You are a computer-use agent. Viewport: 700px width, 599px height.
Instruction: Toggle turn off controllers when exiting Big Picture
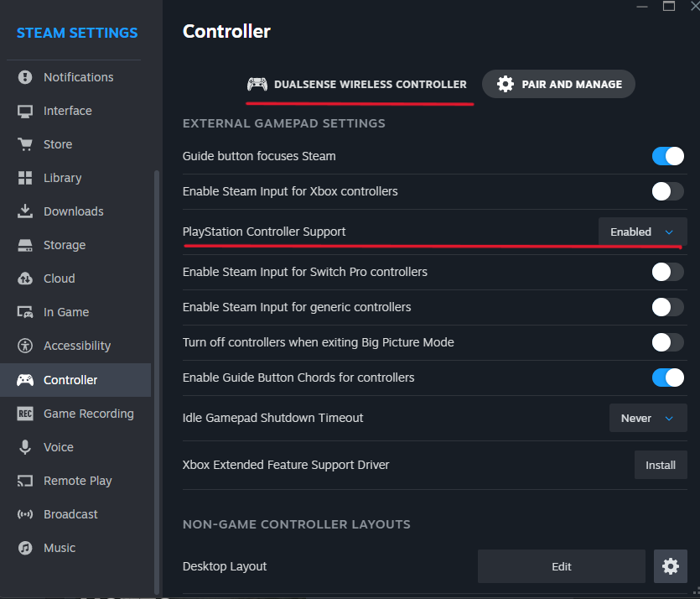pyautogui.click(x=668, y=342)
